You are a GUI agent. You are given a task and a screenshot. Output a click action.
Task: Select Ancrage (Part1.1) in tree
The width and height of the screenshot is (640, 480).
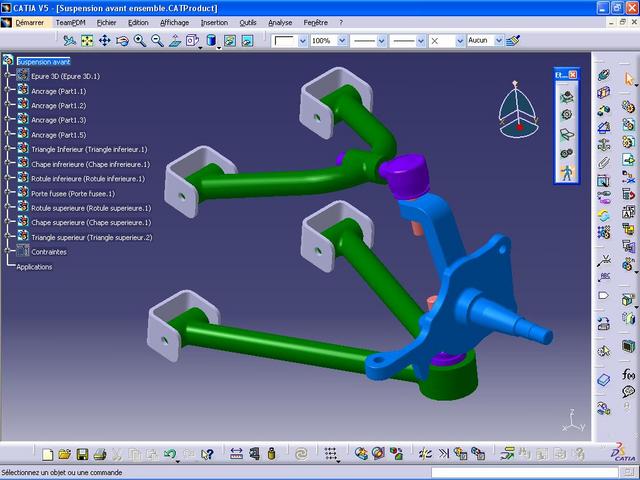tap(58, 91)
